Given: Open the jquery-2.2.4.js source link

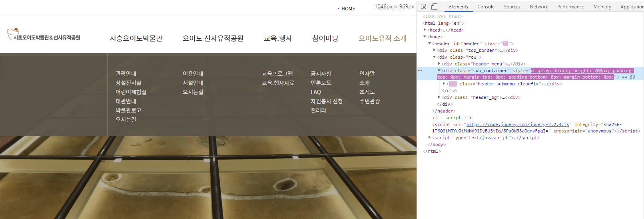Looking at the screenshot, I should (518, 124).
